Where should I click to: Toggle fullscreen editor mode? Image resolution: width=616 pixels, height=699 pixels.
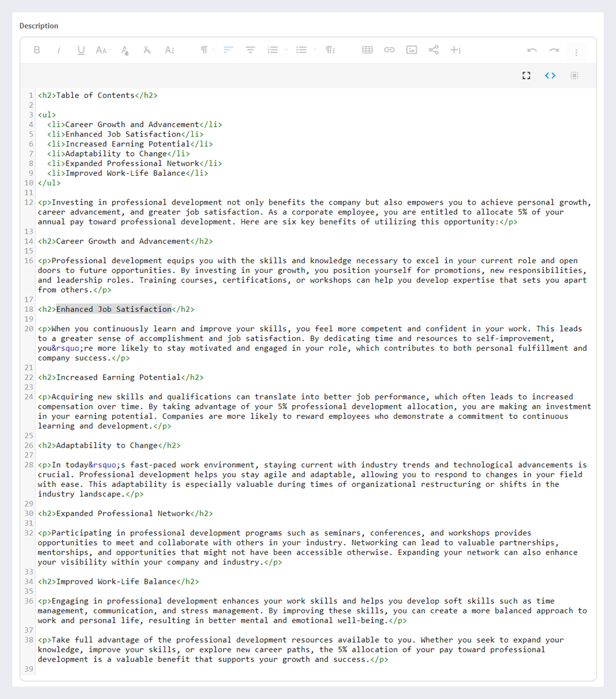(x=526, y=75)
